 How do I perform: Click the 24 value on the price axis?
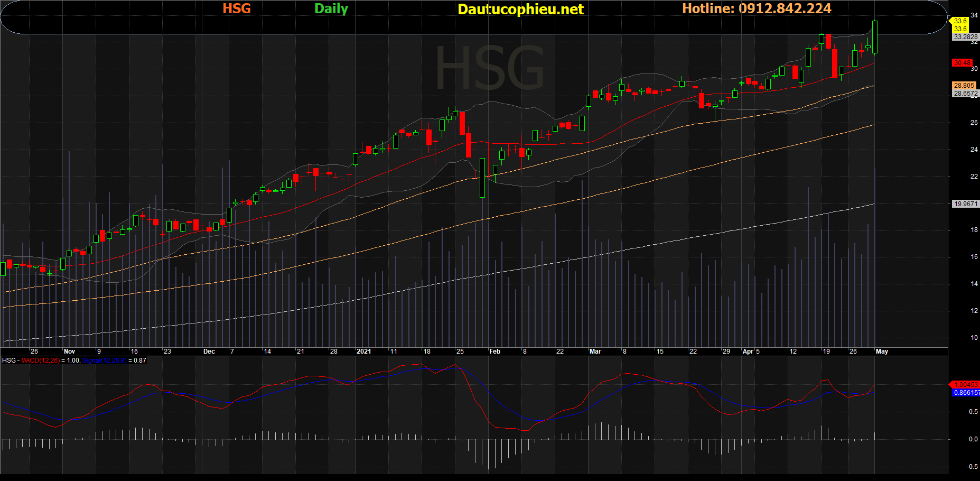tap(974, 150)
